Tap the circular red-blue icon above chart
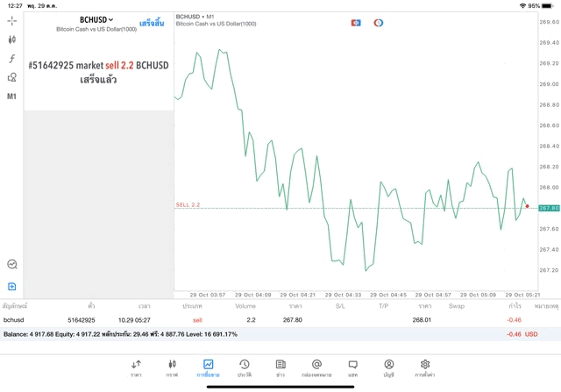The width and height of the screenshot is (561, 392). 379,23
